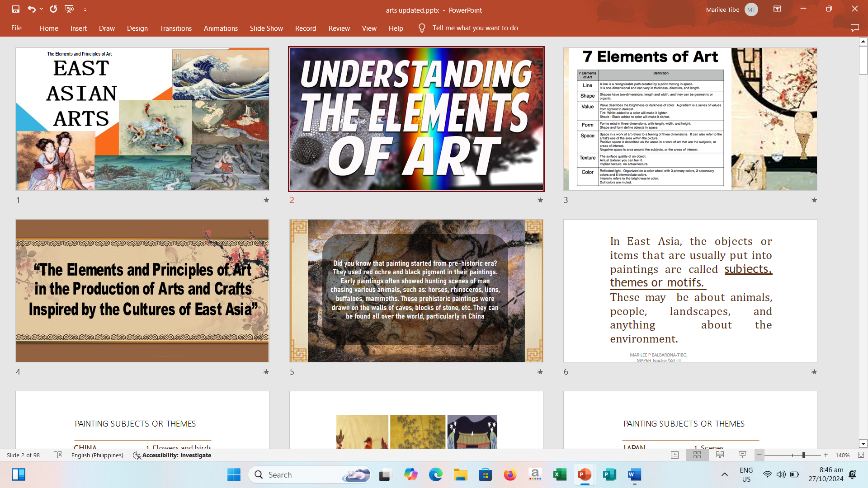
Task: Click the transition star under slide 2
Action: click(x=540, y=200)
